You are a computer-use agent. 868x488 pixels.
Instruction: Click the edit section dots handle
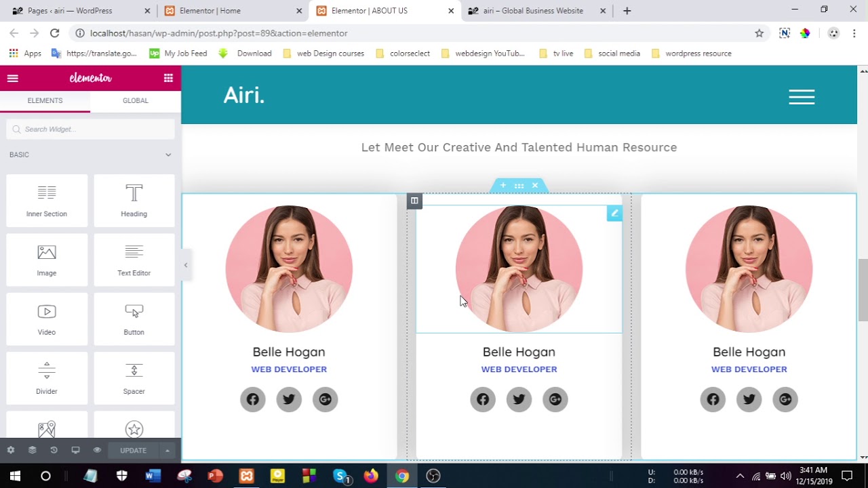pos(519,185)
